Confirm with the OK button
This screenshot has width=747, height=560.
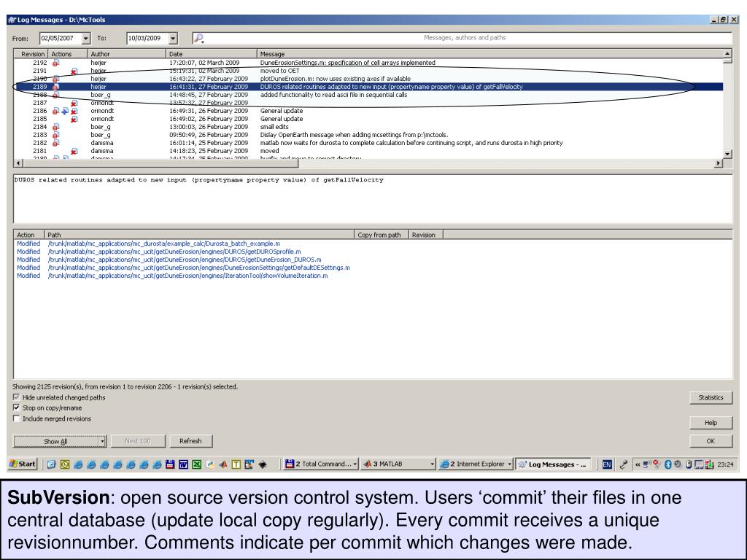pyautogui.click(x=711, y=441)
